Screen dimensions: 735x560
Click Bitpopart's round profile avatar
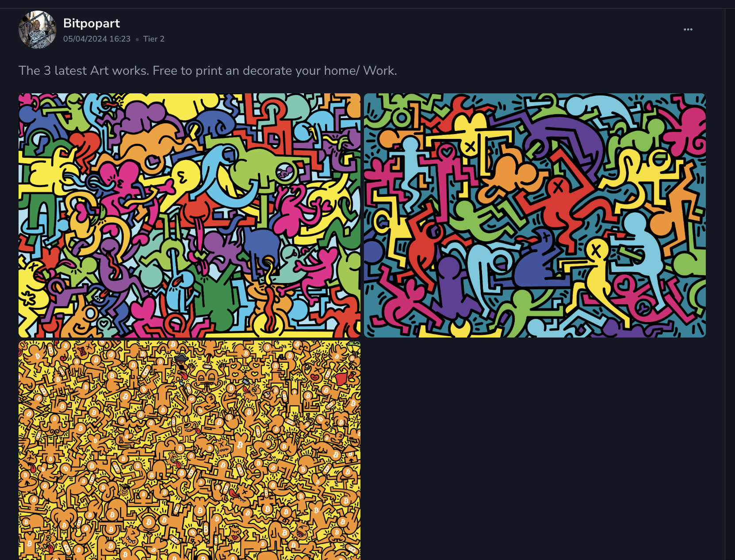[38, 30]
